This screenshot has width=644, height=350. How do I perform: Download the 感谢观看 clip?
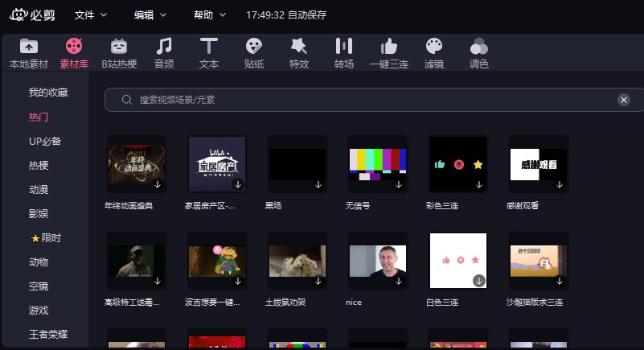[560, 185]
